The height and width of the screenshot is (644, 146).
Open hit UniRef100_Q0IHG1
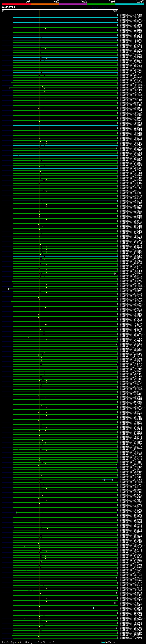tap(131, 45)
